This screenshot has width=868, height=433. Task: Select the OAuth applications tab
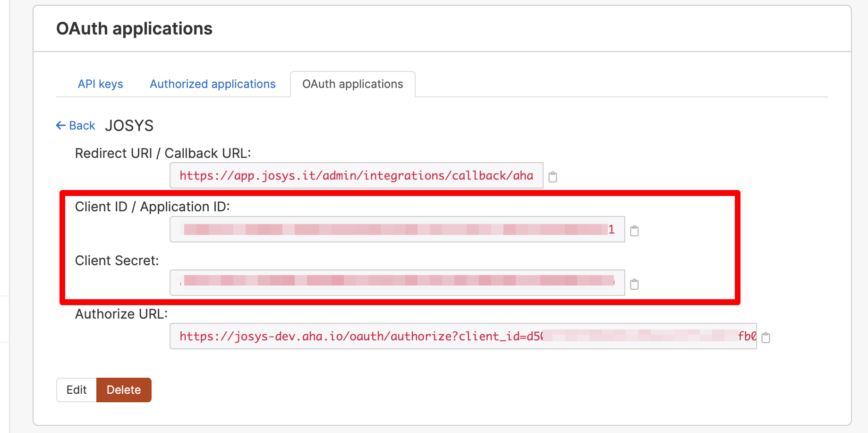pos(352,84)
